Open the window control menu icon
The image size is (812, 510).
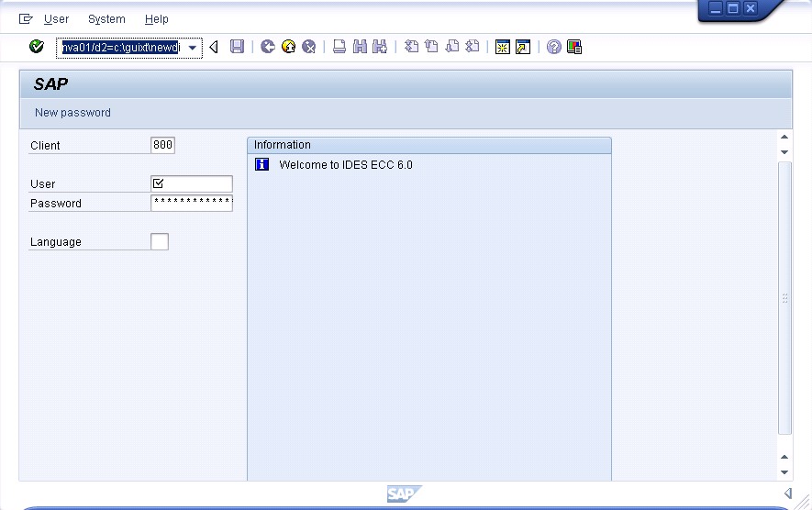[26, 19]
